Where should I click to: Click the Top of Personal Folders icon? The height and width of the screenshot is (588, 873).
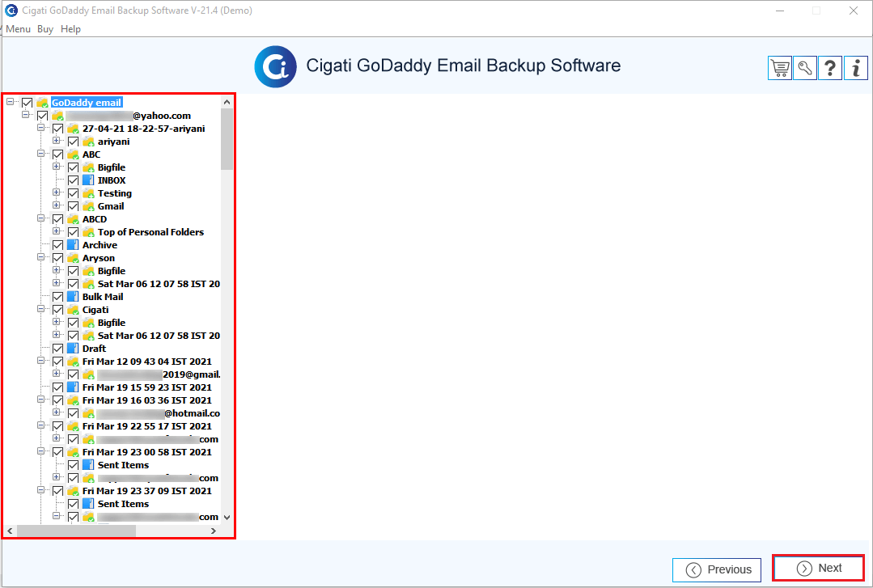click(88, 232)
